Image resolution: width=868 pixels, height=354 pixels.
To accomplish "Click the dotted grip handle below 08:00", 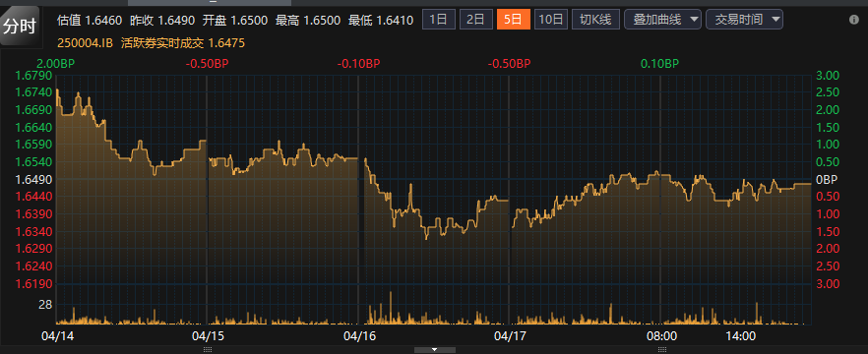I will point(662,350).
